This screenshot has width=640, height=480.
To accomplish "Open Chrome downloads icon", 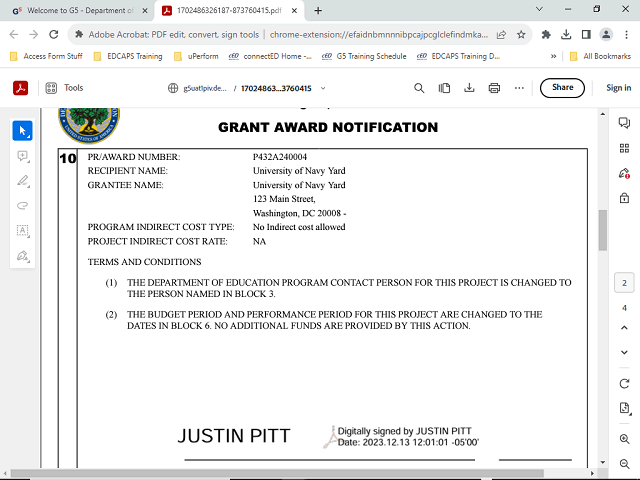I will tap(566, 35).
